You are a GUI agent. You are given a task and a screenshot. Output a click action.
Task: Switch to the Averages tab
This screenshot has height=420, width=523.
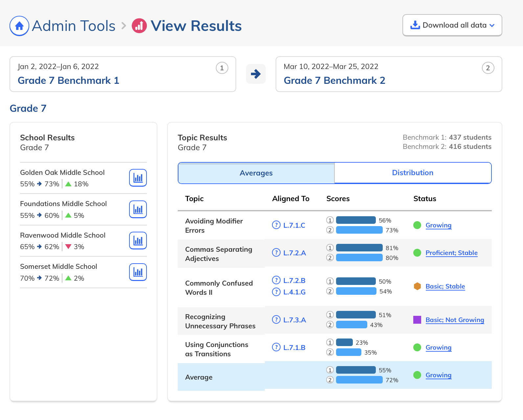256,173
